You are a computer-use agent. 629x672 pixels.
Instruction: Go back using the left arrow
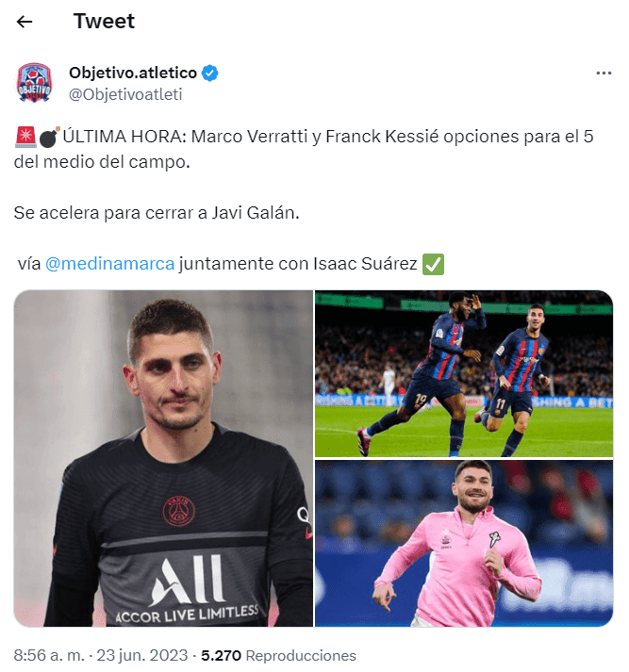[25, 22]
